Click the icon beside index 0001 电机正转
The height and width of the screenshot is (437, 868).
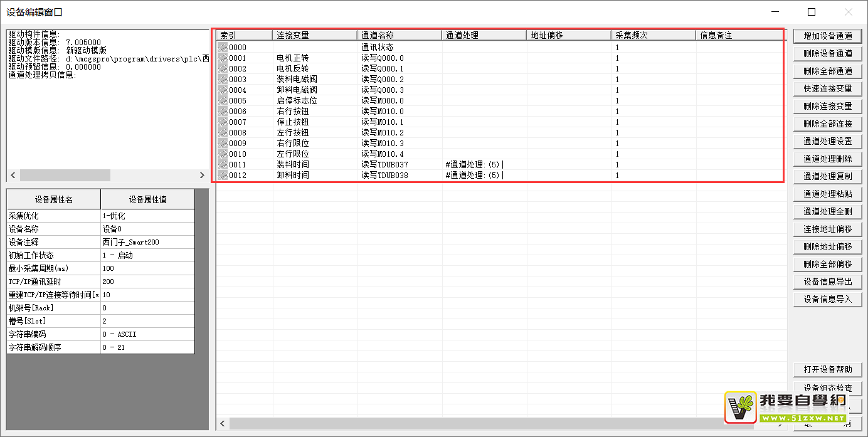coord(223,58)
